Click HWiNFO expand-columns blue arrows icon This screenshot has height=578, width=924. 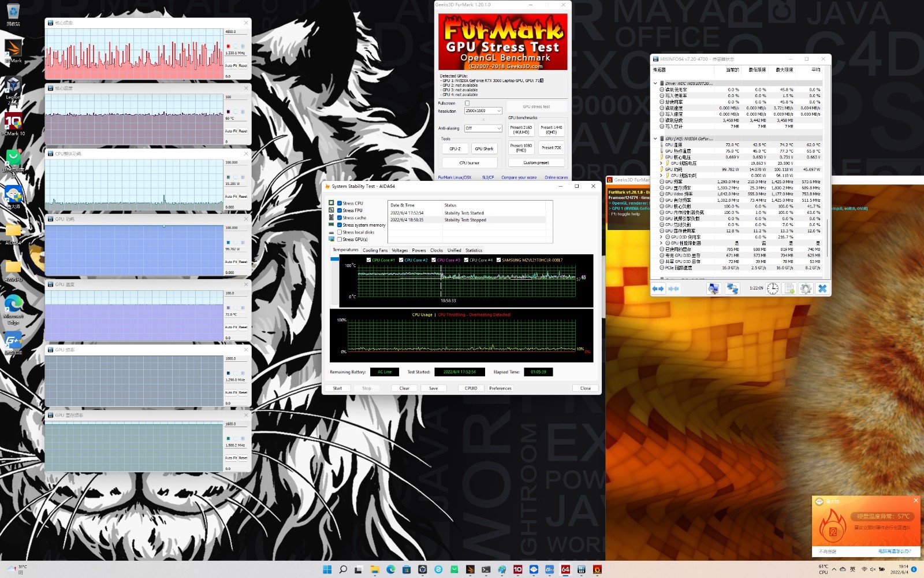(x=658, y=288)
